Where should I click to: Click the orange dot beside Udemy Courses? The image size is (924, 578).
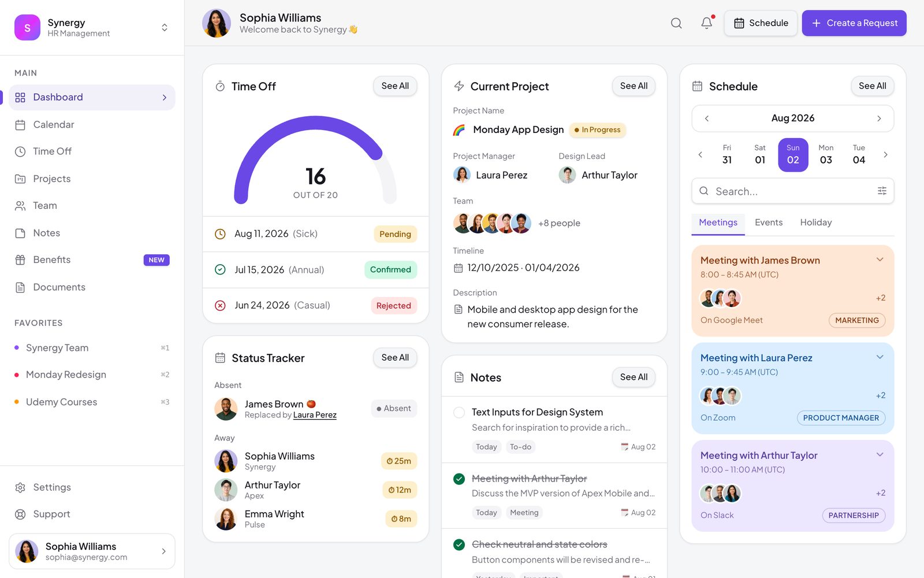[x=17, y=402]
